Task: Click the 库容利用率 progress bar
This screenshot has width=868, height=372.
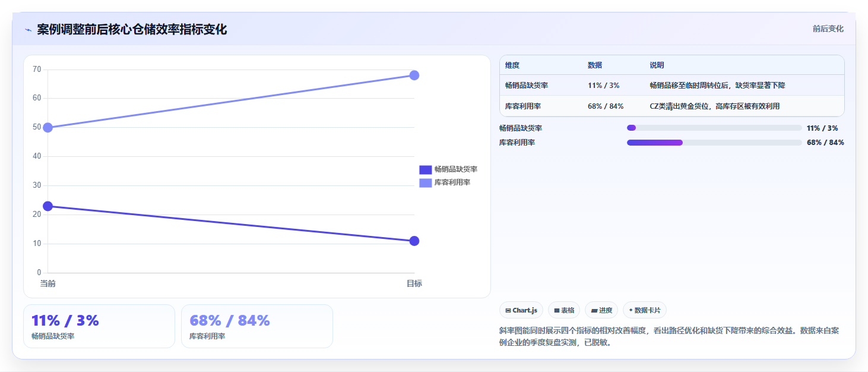Action: click(x=714, y=143)
